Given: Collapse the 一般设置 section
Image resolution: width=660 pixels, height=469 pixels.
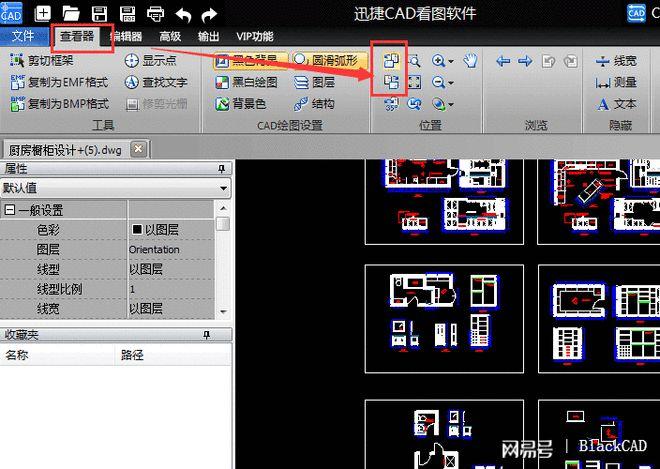Looking at the screenshot, I should pos(10,210).
